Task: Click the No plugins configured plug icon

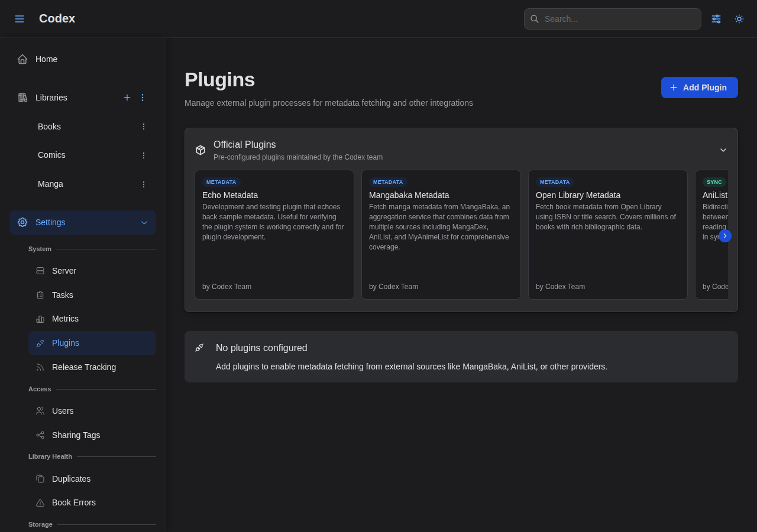Action: (x=199, y=348)
